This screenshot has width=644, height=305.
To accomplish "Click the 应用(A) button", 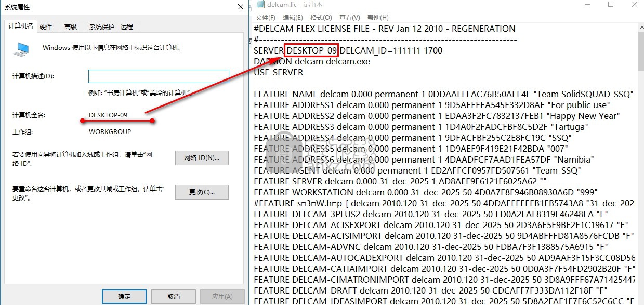I will (222, 297).
